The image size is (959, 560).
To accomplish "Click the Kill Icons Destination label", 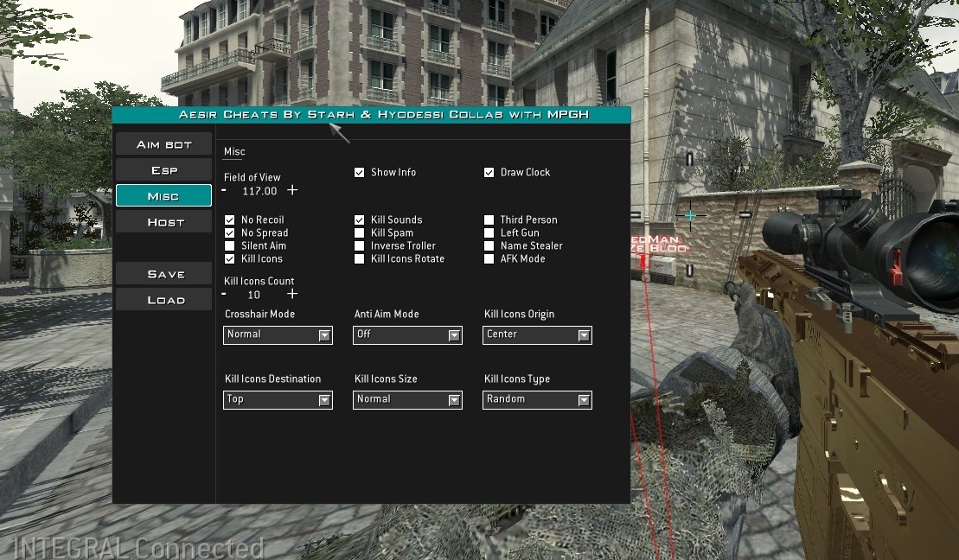I will point(272,379).
